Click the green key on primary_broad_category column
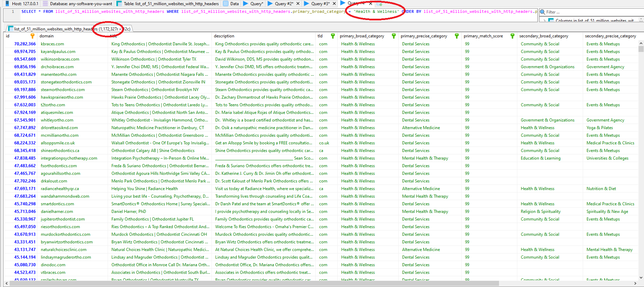644x287 pixels. pos(394,36)
